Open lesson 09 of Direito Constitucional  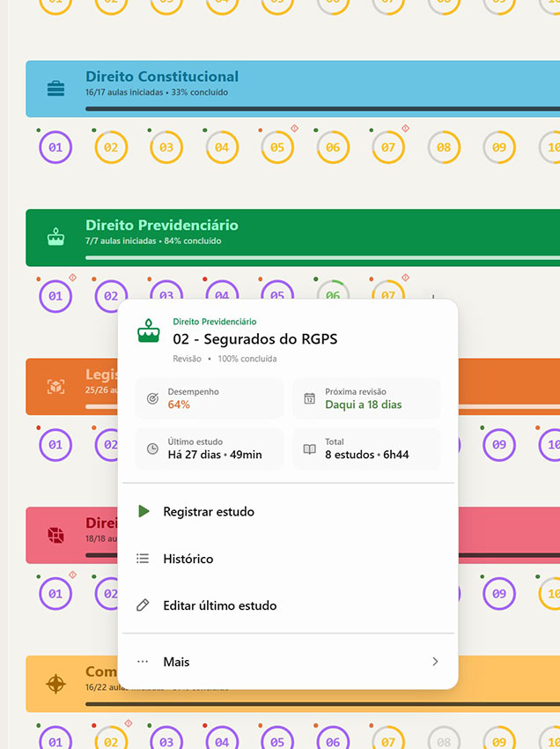click(x=499, y=147)
